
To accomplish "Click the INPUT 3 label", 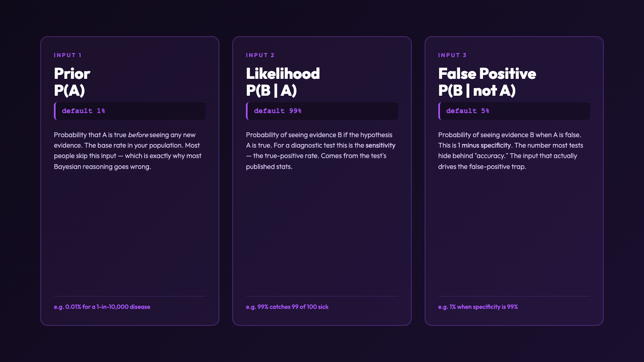I will [452, 55].
